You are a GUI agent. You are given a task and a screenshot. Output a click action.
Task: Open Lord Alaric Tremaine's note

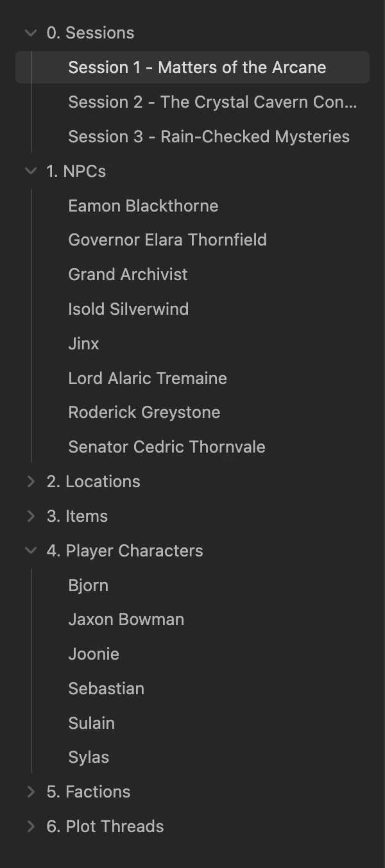[x=148, y=378]
